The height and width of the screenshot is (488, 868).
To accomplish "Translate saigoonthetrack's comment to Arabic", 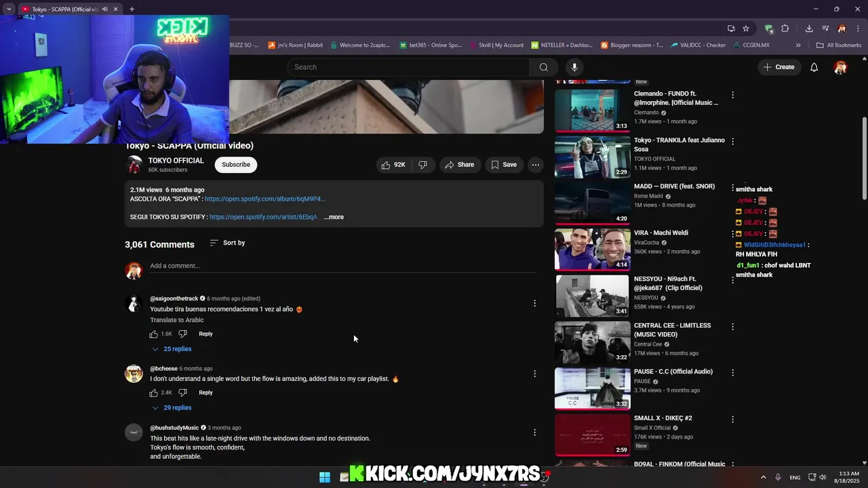I will coord(176,320).
